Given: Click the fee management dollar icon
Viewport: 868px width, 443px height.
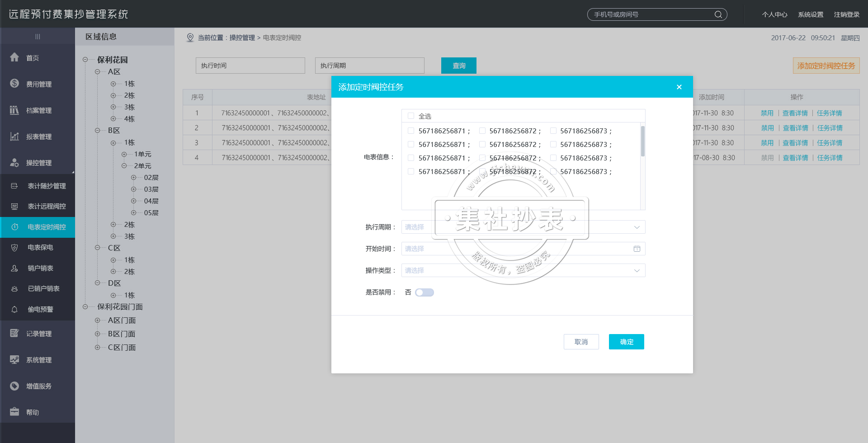Looking at the screenshot, I should (x=14, y=84).
